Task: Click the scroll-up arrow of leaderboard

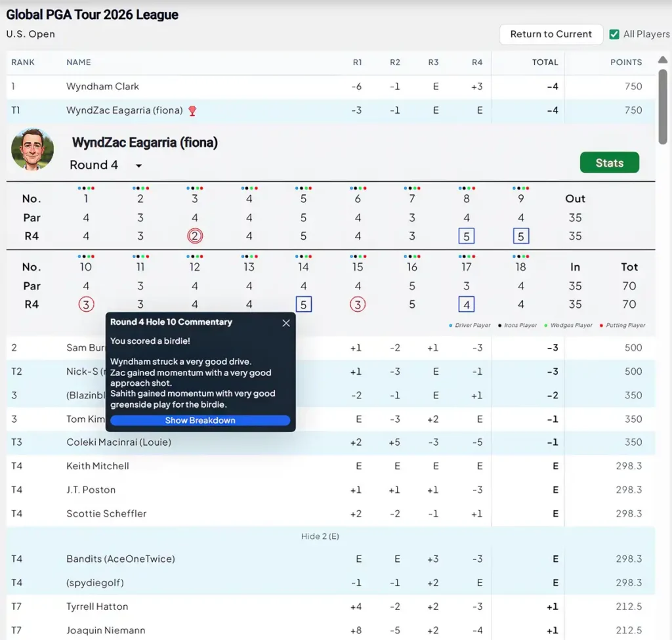Action: (663, 60)
